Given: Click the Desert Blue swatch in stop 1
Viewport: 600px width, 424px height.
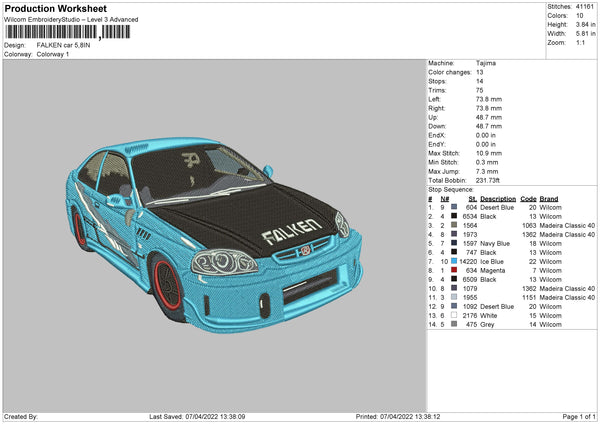Looking at the screenshot, I should click(x=454, y=207).
